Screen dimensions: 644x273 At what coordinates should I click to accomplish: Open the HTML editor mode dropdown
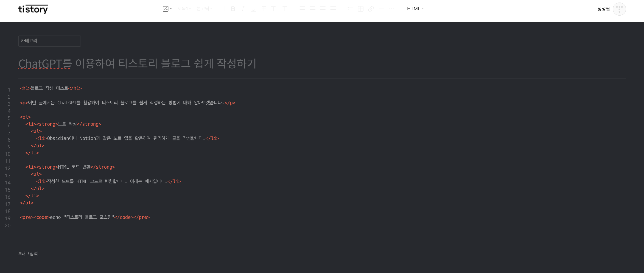[x=415, y=9]
